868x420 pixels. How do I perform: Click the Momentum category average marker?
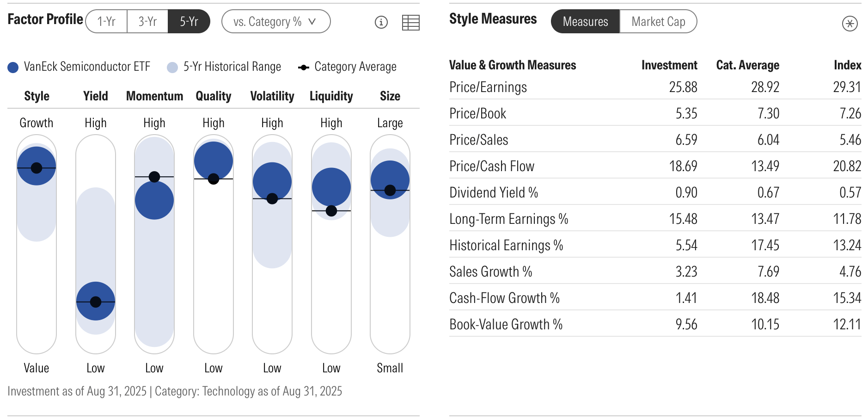(x=154, y=177)
